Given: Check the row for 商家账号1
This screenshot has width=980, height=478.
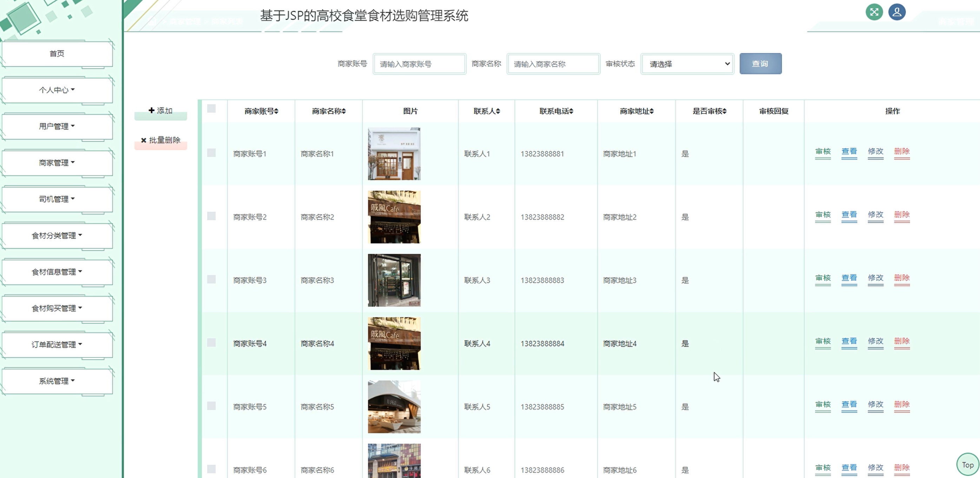Looking at the screenshot, I should [x=211, y=153].
